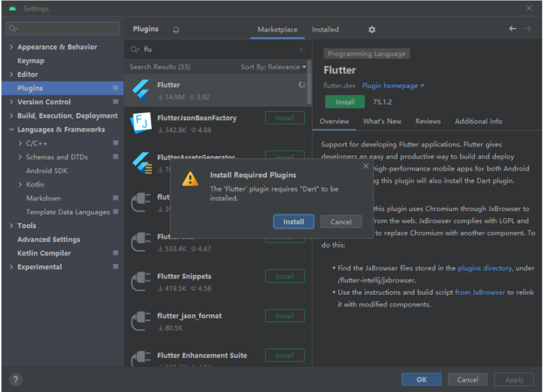Expand the Appearance & Behavior section
This screenshot has height=392, width=545.
point(12,47)
